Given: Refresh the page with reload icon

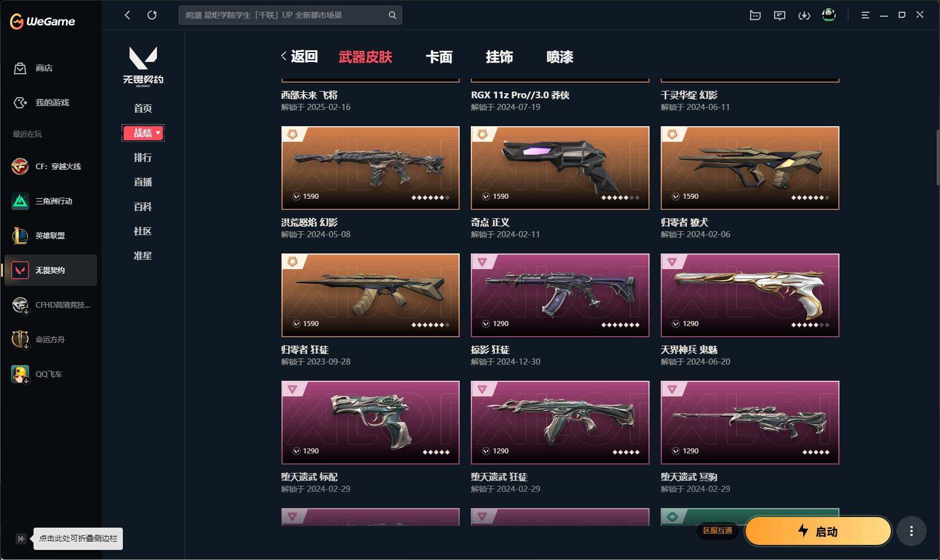Looking at the screenshot, I should [x=152, y=15].
